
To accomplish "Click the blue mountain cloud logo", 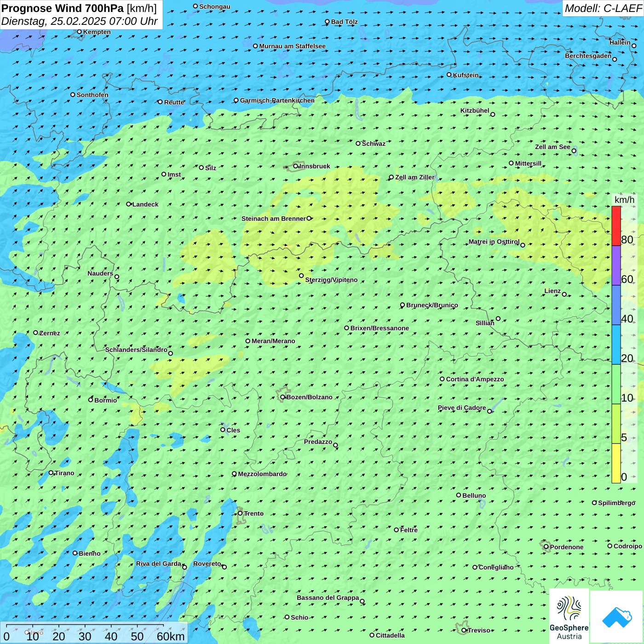I will point(617,616).
